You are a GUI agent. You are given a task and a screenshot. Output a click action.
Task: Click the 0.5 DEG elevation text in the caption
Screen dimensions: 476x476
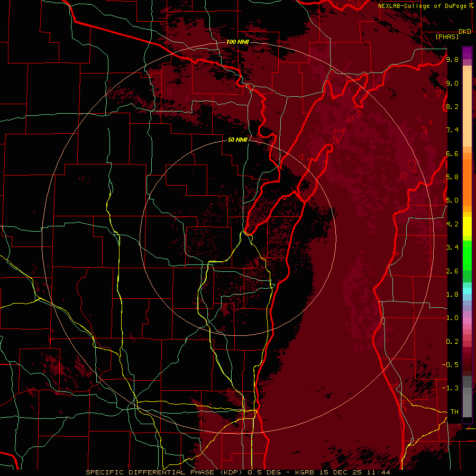pyautogui.click(x=263, y=472)
